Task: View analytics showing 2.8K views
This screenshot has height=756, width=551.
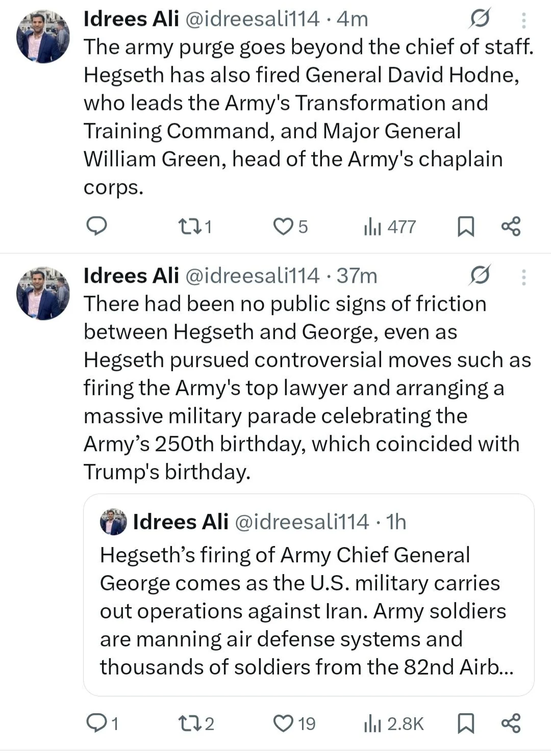Action: [393, 723]
